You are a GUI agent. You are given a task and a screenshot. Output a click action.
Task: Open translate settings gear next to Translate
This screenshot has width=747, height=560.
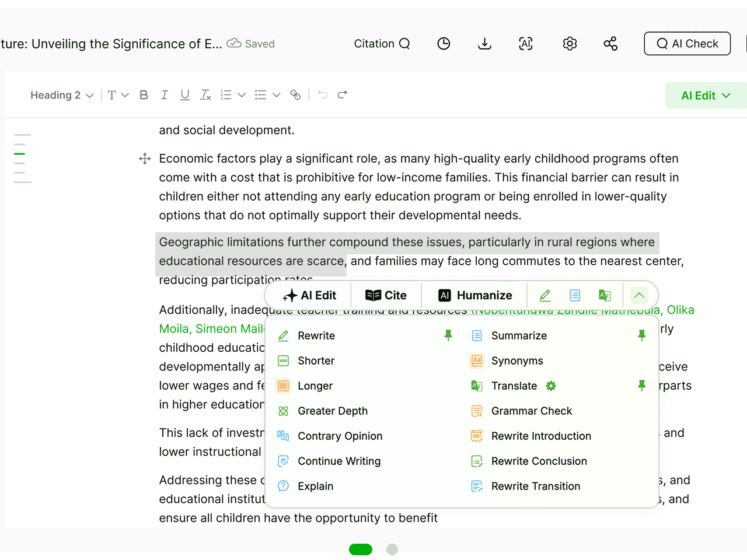click(551, 386)
